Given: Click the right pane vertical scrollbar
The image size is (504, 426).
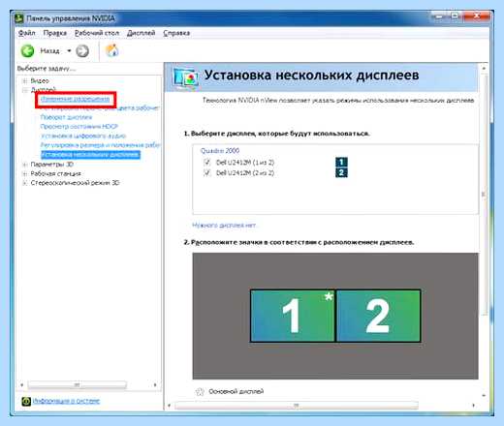Looking at the screenshot, I should click(484, 195).
